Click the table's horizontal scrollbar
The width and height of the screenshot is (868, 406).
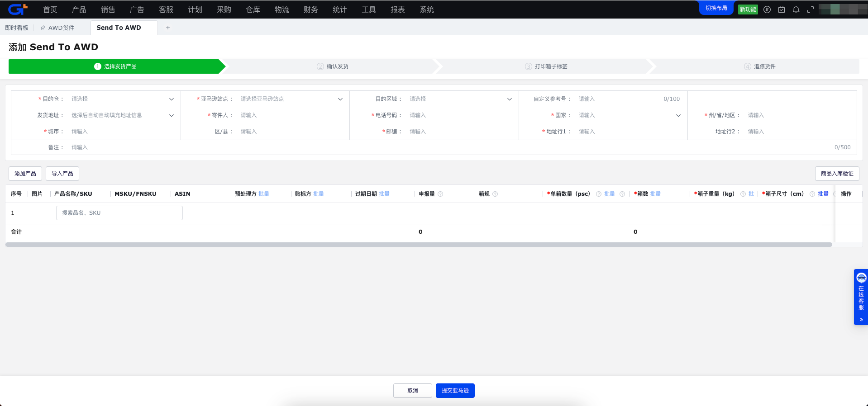pos(419,245)
